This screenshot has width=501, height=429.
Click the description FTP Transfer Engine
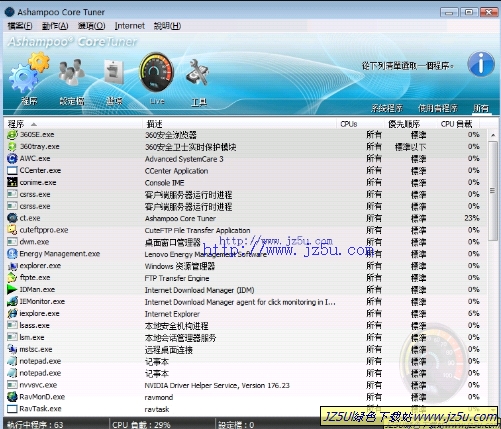[177, 278]
